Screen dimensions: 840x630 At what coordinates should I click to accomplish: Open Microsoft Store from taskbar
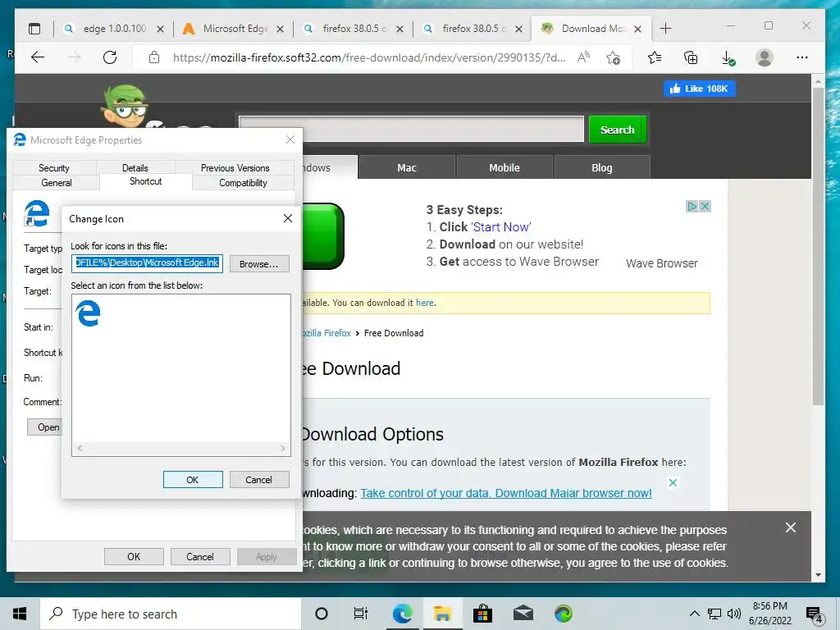click(482, 614)
